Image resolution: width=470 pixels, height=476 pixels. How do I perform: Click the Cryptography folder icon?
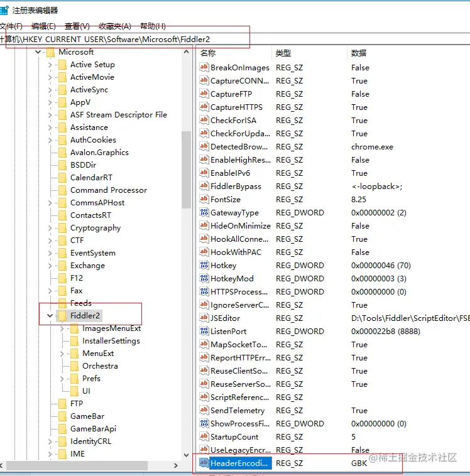pos(62,228)
